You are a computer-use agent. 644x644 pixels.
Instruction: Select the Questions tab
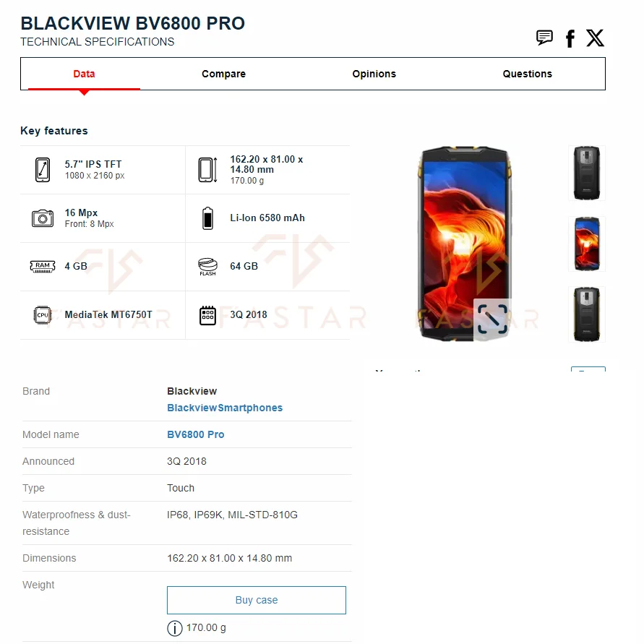(528, 74)
